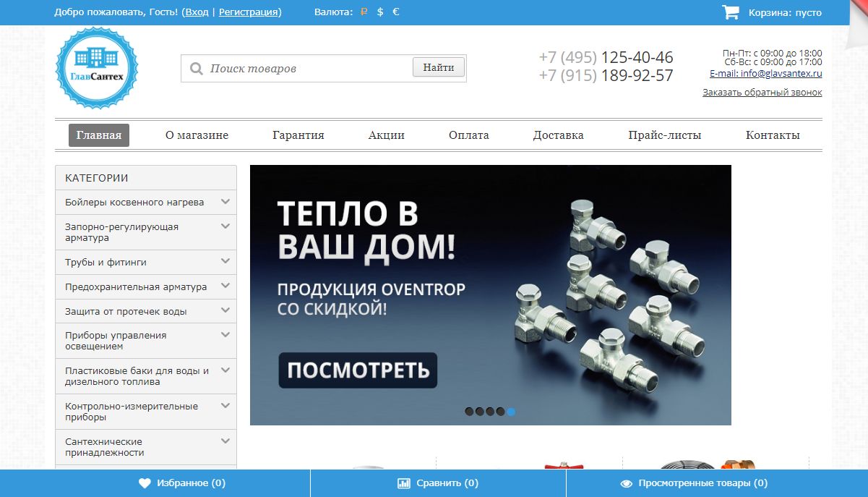The image size is (868, 497).
Task: Open Сравнить (0) bar item
Action: pyautogui.click(x=438, y=483)
